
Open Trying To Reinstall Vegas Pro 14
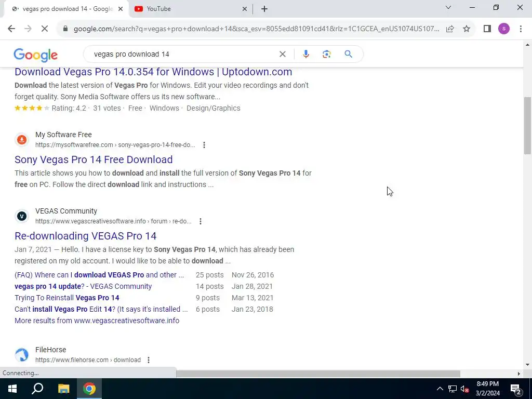tap(67, 298)
